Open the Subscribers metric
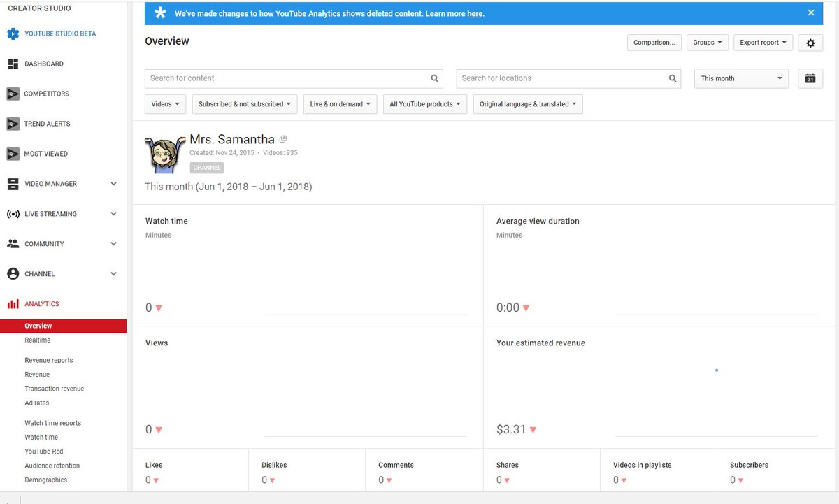 click(x=749, y=465)
